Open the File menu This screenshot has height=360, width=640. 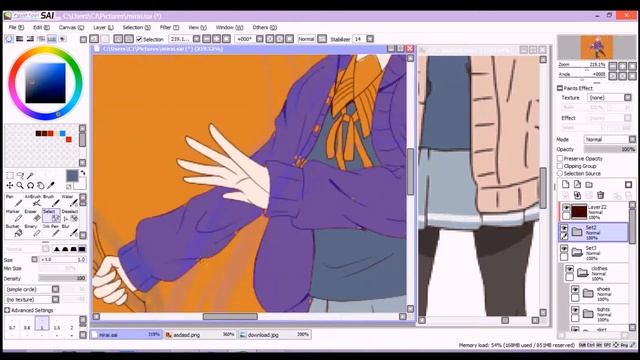(x=16, y=27)
